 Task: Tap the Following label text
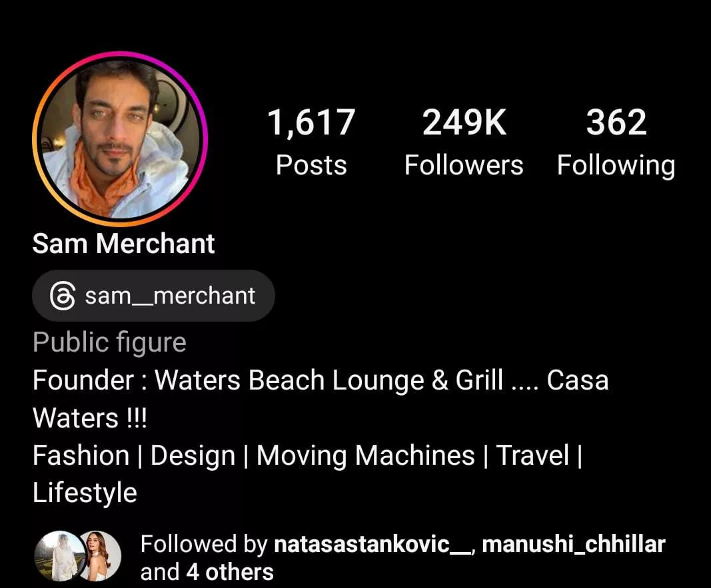tap(616, 166)
